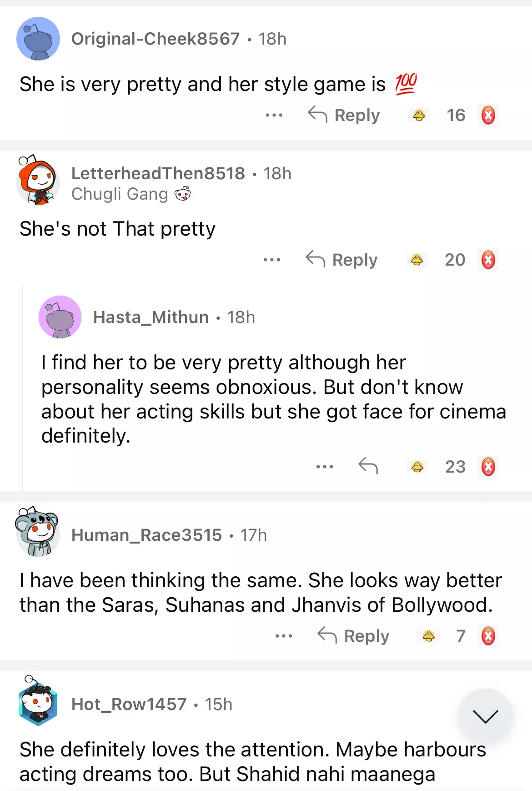Upvote Human_Race3515's comment
This screenshot has height=791, width=532.
tap(428, 636)
